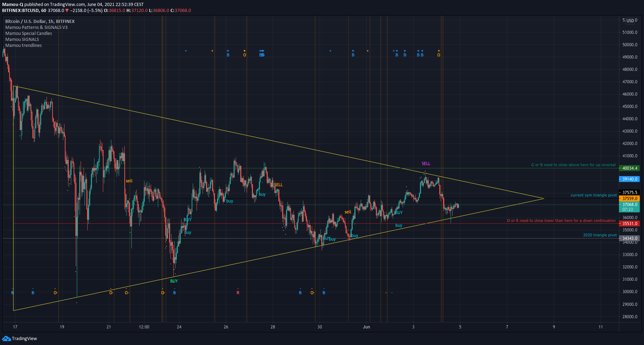Viewport: 644px width, 345px height.
Task: Click the 34343.0 gray price label
Action: click(630, 238)
